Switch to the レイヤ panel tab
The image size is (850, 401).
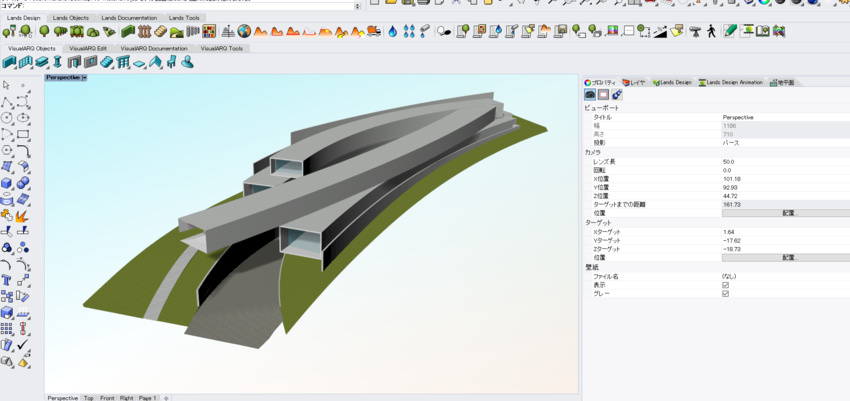[634, 83]
